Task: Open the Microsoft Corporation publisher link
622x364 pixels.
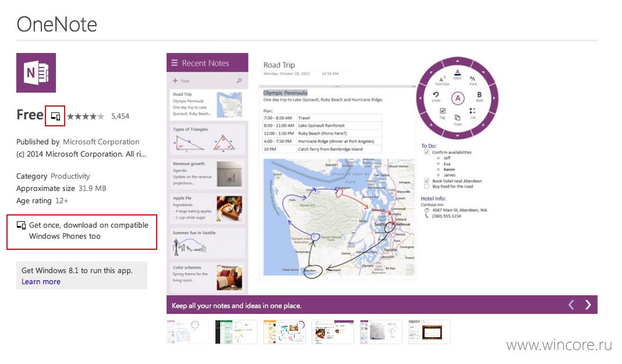Action: tap(101, 142)
